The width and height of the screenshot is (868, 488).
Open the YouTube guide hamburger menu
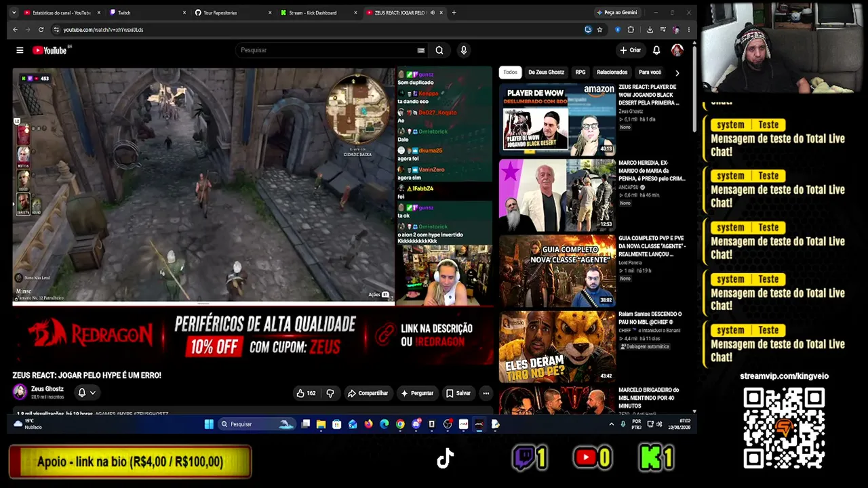[x=20, y=50]
